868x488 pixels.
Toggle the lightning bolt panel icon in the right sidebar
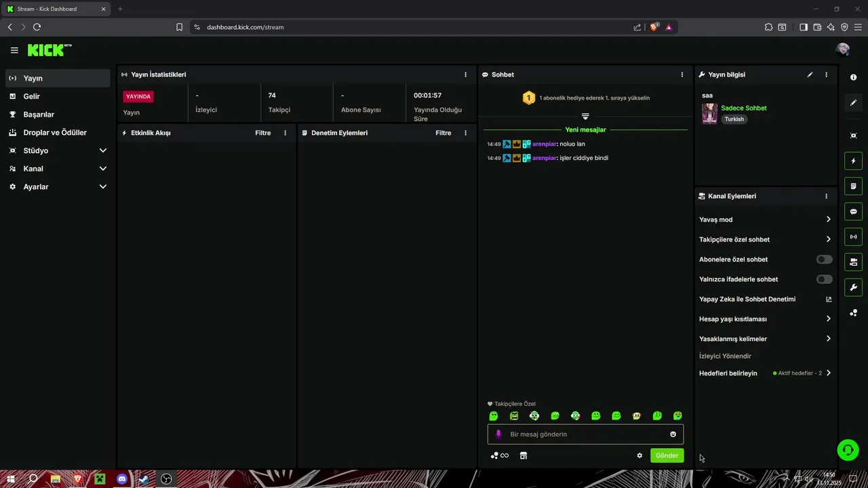click(x=853, y=161)
